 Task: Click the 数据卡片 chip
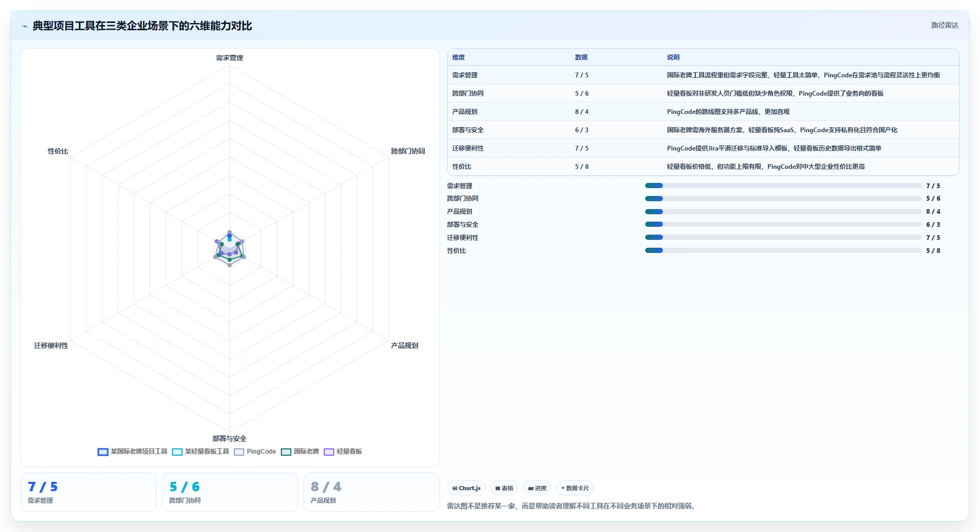tap(575, 488)
